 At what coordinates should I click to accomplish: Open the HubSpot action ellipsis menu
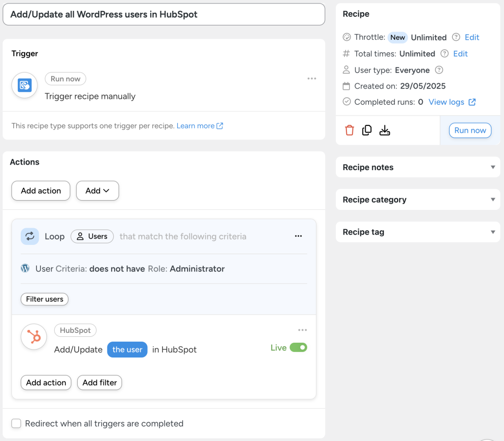(303, 329)
